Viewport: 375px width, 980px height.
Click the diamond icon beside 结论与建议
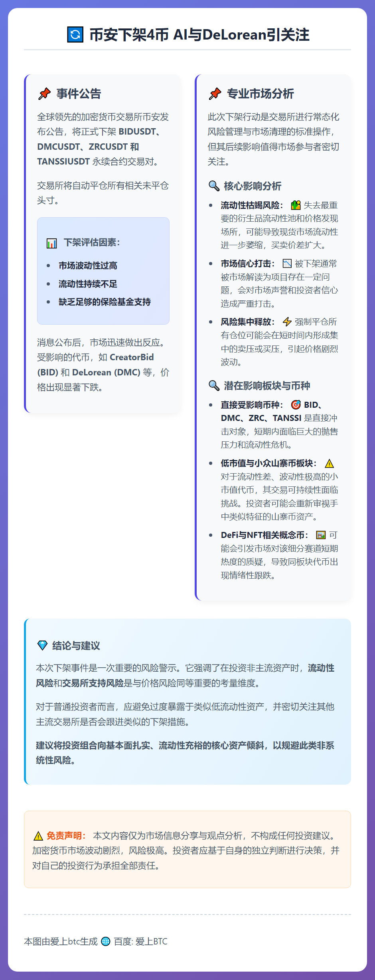click(x=42, y=645)
